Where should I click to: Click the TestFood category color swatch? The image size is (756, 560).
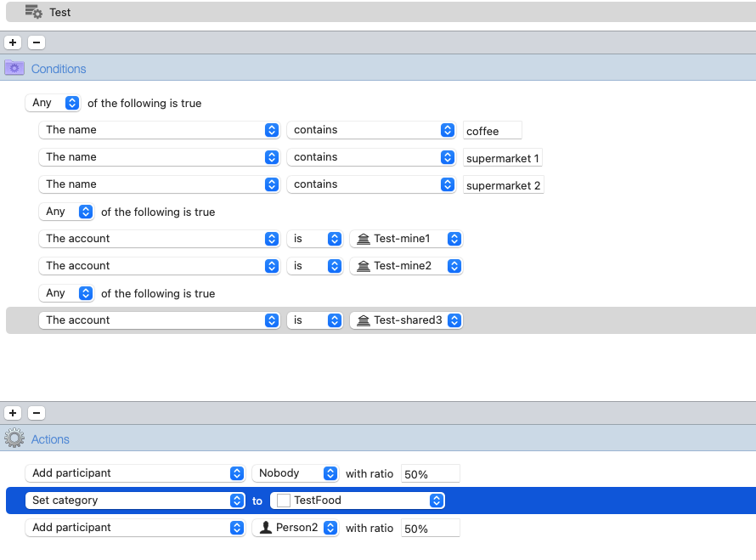tap(284, 501)
